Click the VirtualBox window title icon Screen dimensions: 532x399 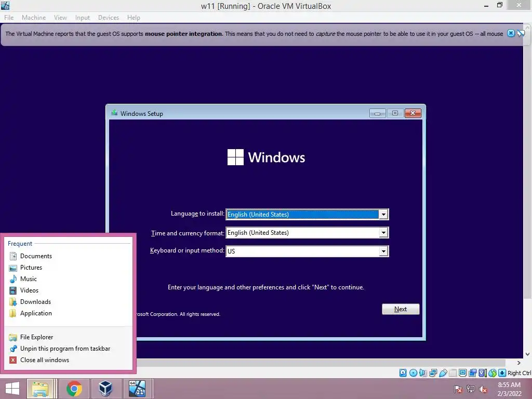5,5
